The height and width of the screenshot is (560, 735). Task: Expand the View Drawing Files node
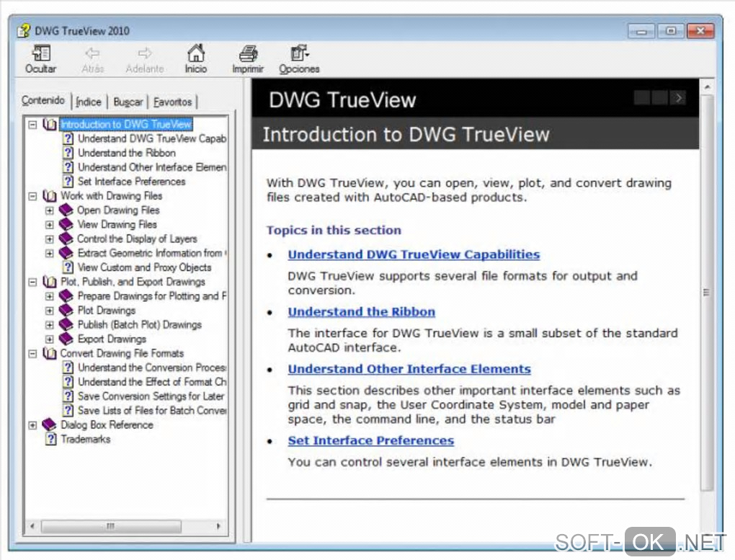click(49, 225)
